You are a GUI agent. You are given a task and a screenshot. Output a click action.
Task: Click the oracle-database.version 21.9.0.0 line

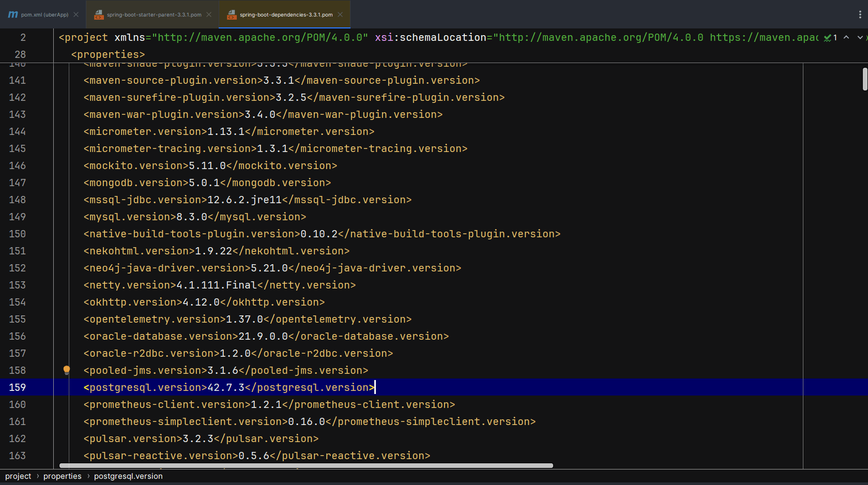(266, 336)
